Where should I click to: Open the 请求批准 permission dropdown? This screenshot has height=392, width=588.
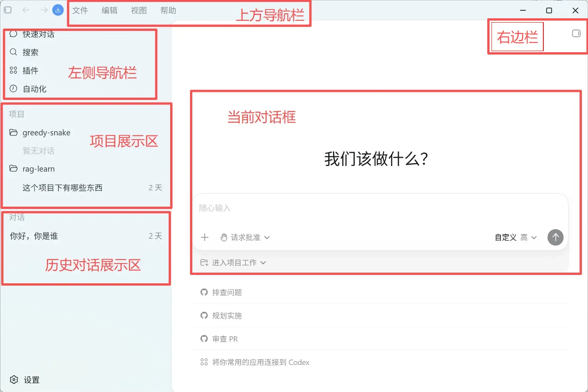click(x=245, y=237)
